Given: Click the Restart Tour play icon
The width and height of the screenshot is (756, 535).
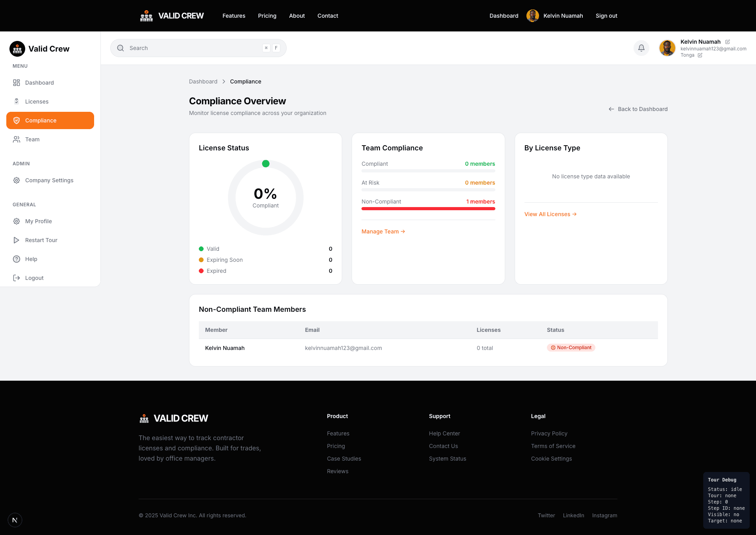Looking at the screenshot, I should 17,240.
